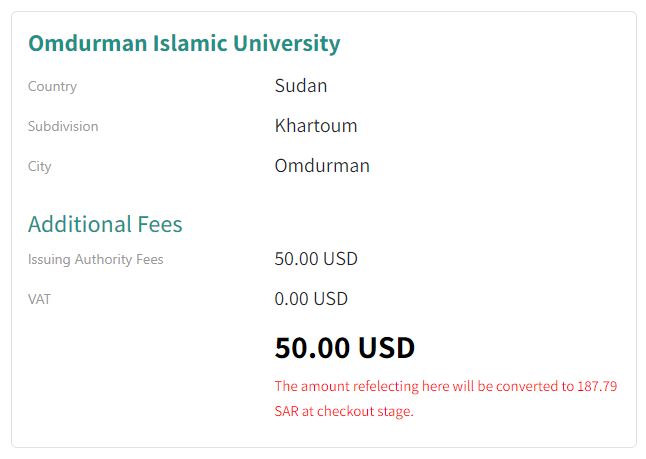Click the bold 50.00 USD total
Viewport: 646px width, 459px height.
point(344,347)
